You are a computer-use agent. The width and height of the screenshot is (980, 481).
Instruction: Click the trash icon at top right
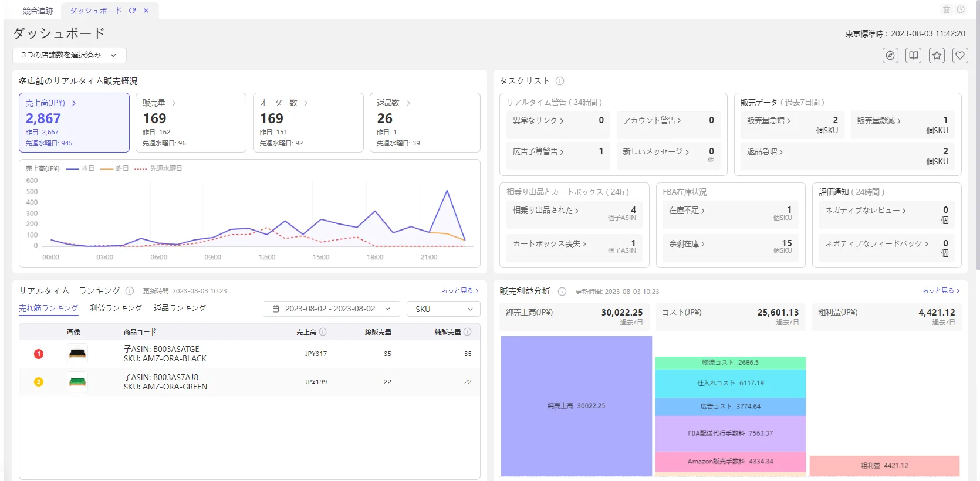[x=947, y=9]
